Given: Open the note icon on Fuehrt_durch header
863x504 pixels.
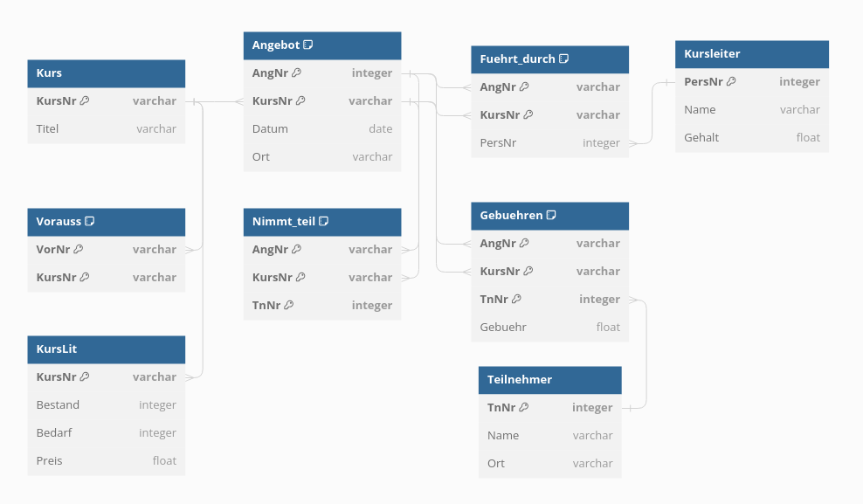Looking at the screenshot, I should tap(564, 59).
